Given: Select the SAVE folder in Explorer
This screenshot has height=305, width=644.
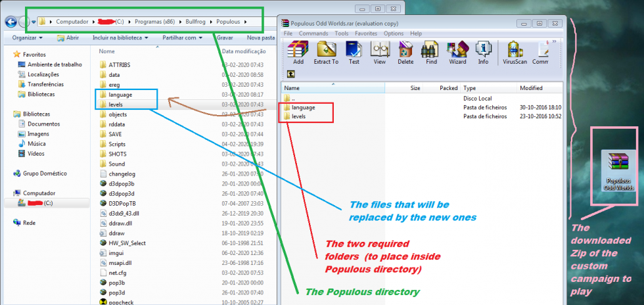Looking at the screenshot, I should tap(110, 134).
